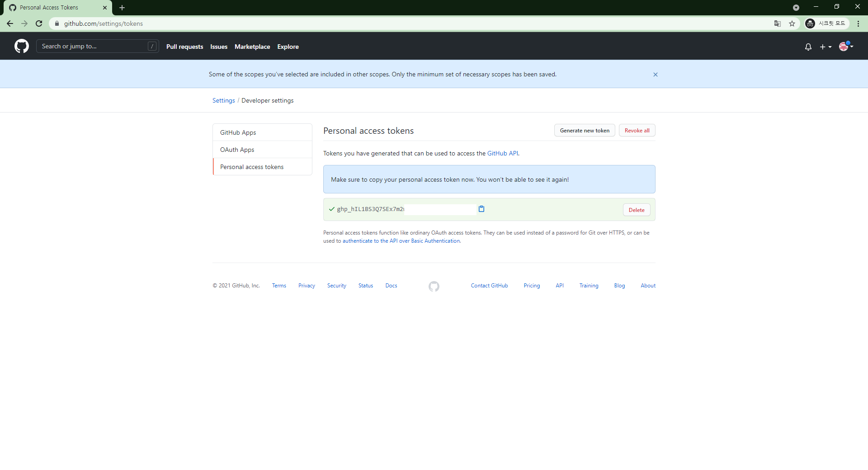
Task: Open the Security footer link
Action: (337, 286)
